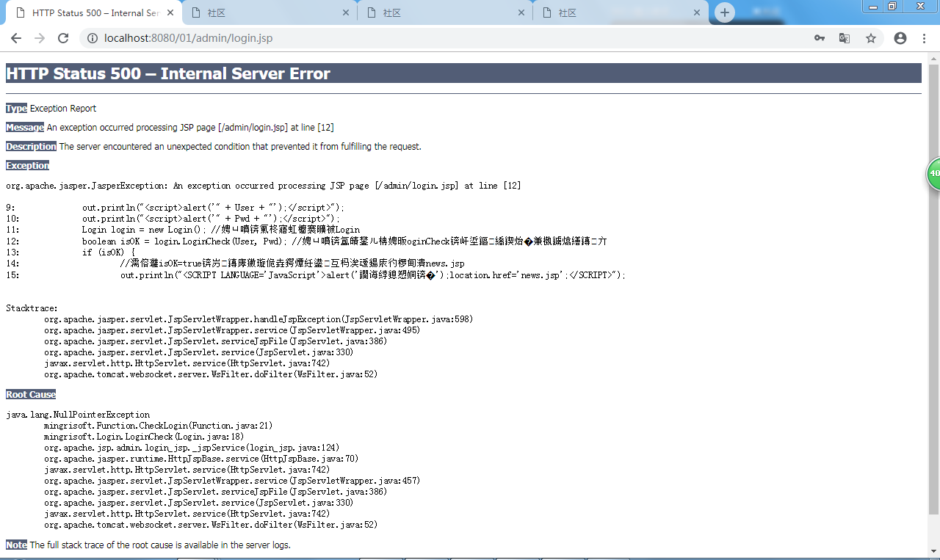The image size is (940, 560).
Task: View site information icon in address bar
Action: point(93,38)
